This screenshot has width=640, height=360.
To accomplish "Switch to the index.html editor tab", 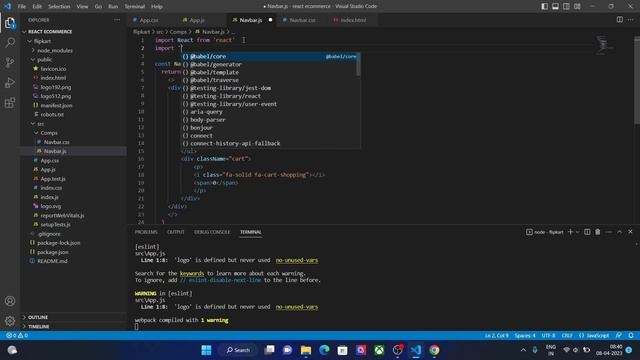I will pos(353,20).
